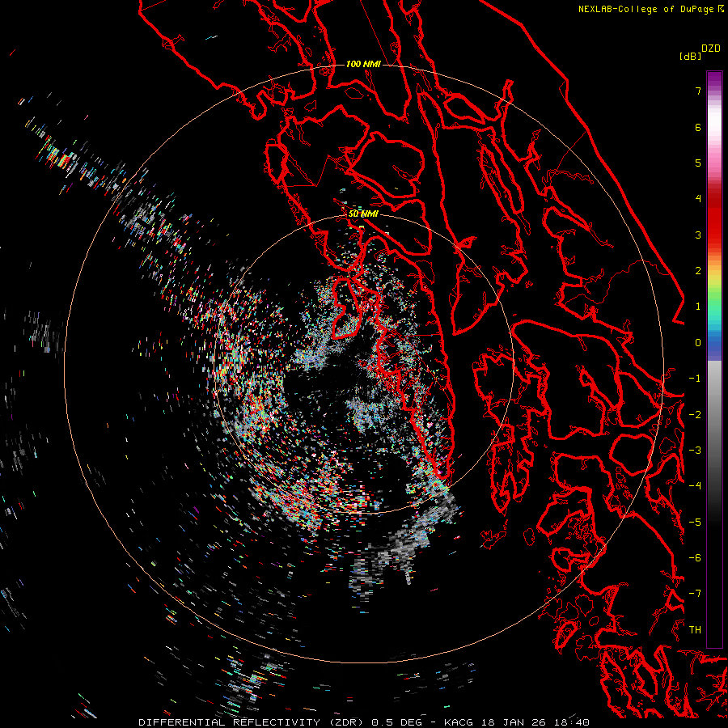Click the 50 NMI range ring label
This screenshot has width=728, height=728.
tap(363, 214)
